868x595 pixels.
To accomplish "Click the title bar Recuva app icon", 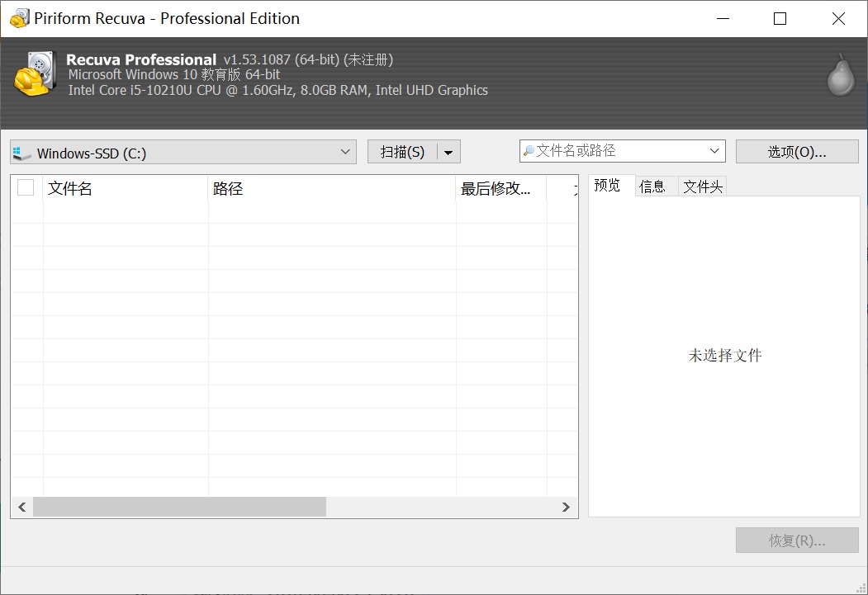I will coord(19,18).
